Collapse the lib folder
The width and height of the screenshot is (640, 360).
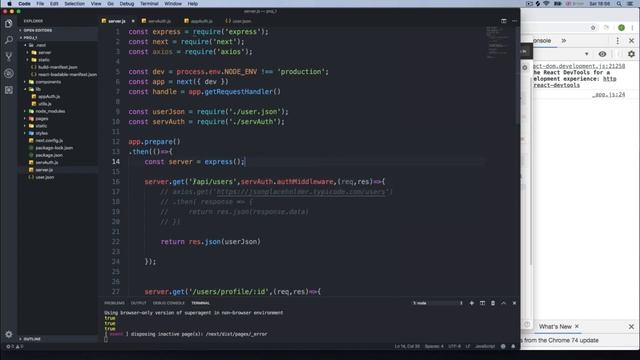[x=38, y=89]
